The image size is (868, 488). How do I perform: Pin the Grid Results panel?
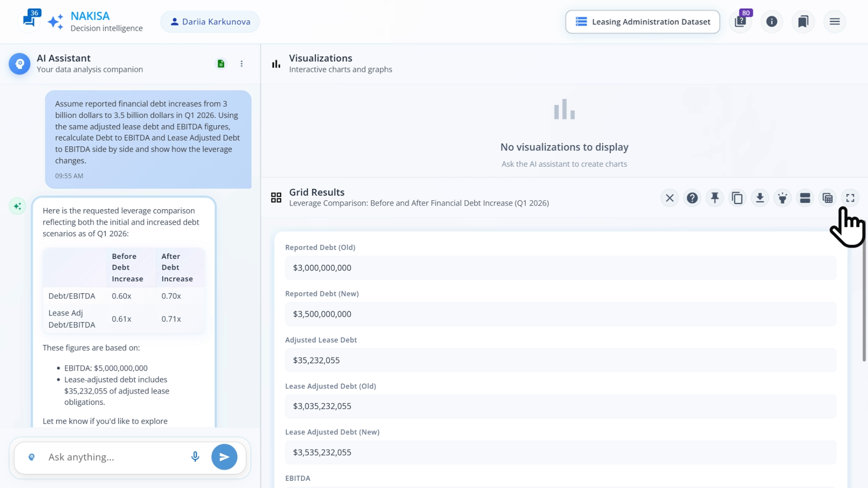pyautogui.click(x=715, y=197)
